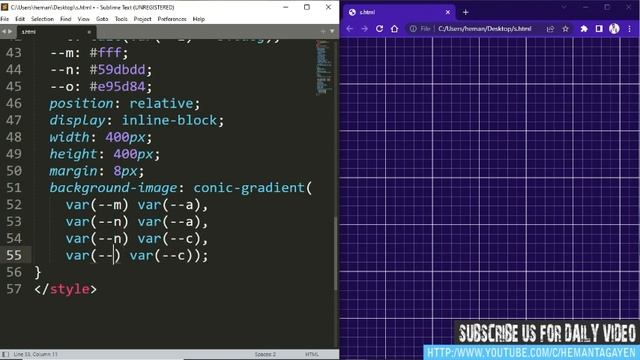Click the closing style tag
Image resolution: width=640 pixels, height=360 pixels.
pos(66,289)
